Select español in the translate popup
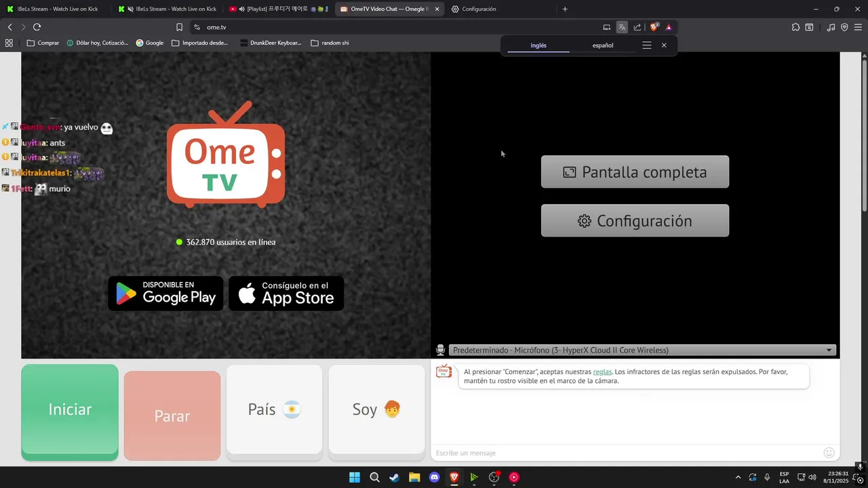 [603, 45]
